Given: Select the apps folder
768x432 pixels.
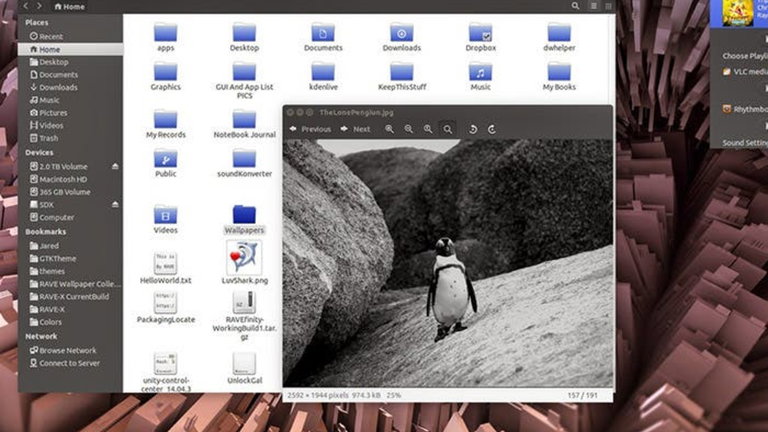Looking at the screenshot, I should click(x=166, y=37).
